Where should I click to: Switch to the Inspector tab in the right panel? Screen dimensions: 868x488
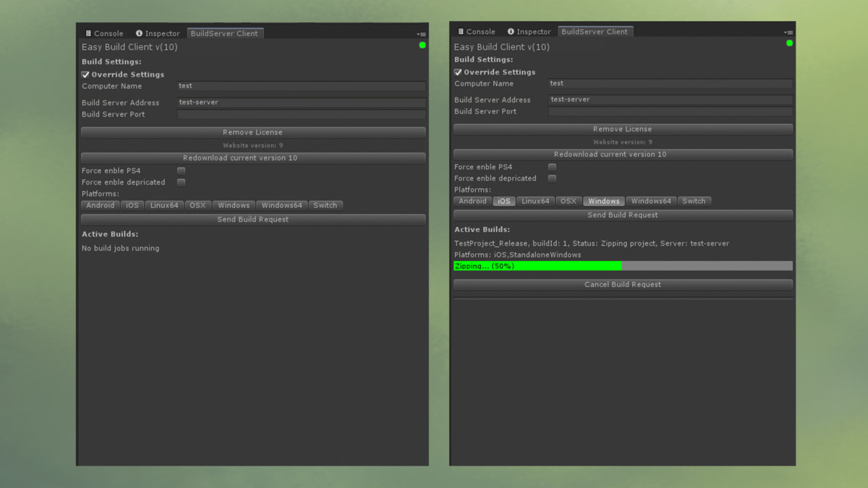click(x=529, y=32)
